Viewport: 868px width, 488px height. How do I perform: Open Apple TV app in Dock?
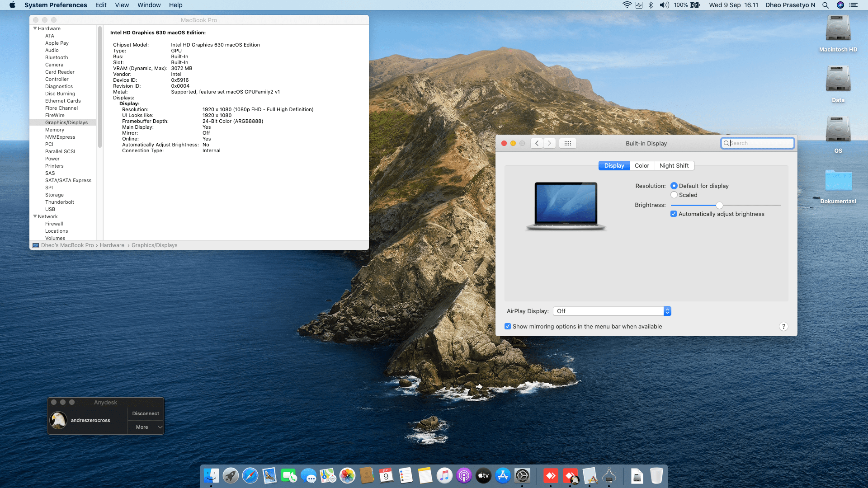tap(483, 475)
